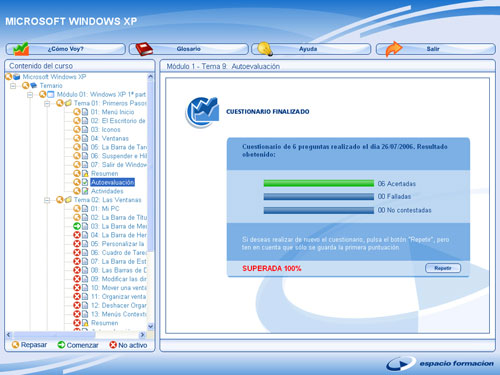Open the Actividades item under Tema 01
The width and height of the screenshot is (500, 375).
coord(107,191)
